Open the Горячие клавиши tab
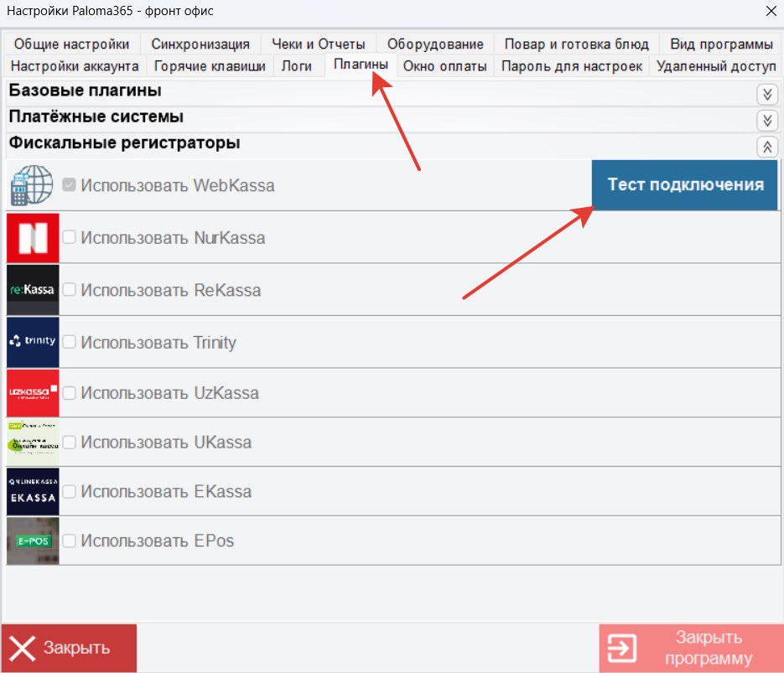 (210, 66)
